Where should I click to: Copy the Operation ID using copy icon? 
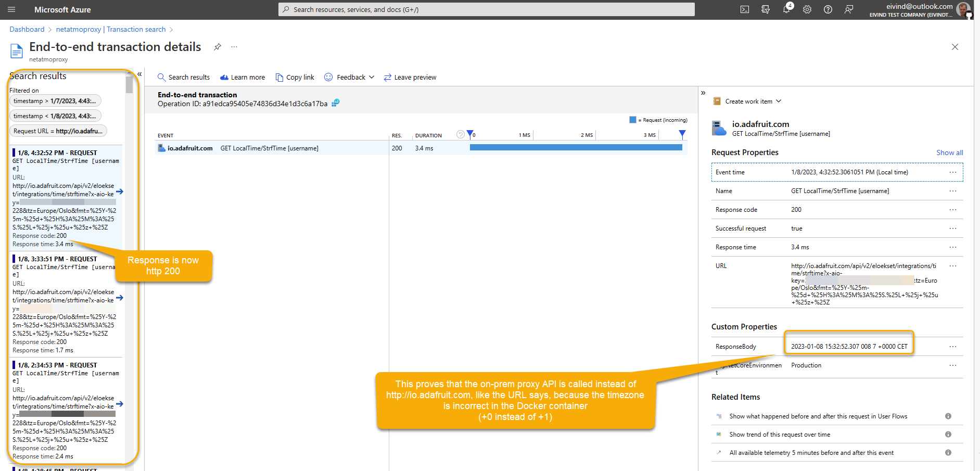pyautogui.click(x=336, y=103)
